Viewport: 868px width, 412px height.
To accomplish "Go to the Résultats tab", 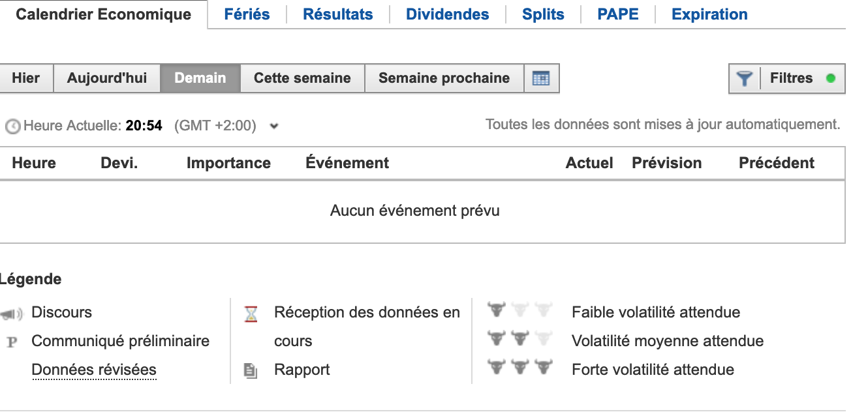I will (338, 14).
